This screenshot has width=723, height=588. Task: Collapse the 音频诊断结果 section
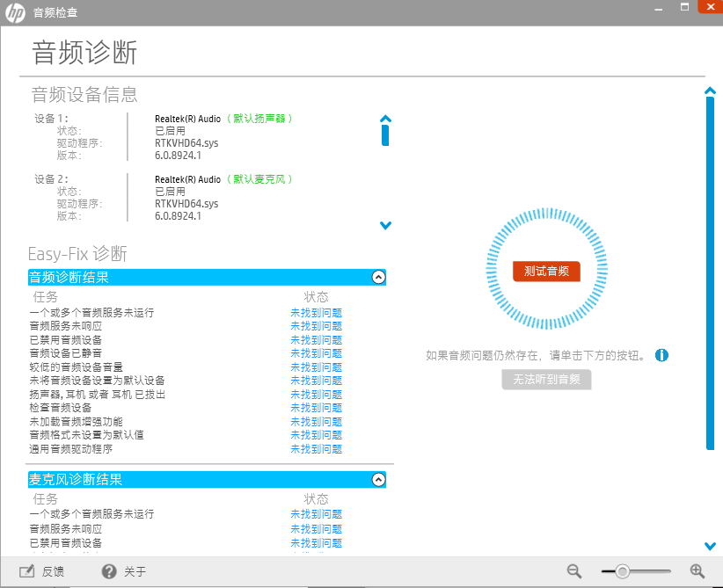click(378, 277)
